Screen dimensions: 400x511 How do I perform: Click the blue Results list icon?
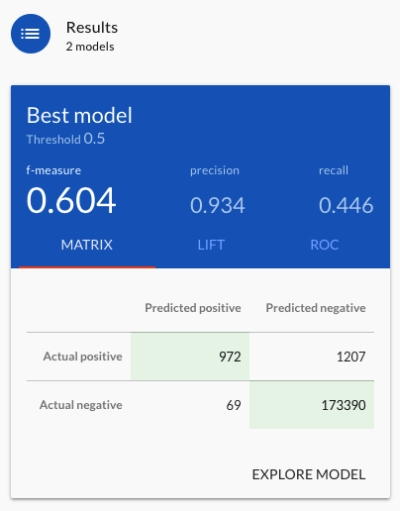pos(31,34)
